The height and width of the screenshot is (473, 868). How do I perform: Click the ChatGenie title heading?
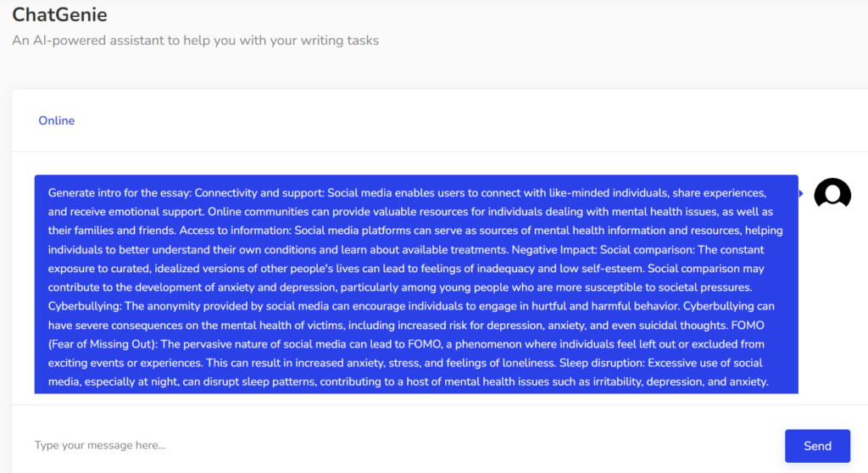pyautogui.click(x=59, y=14)
